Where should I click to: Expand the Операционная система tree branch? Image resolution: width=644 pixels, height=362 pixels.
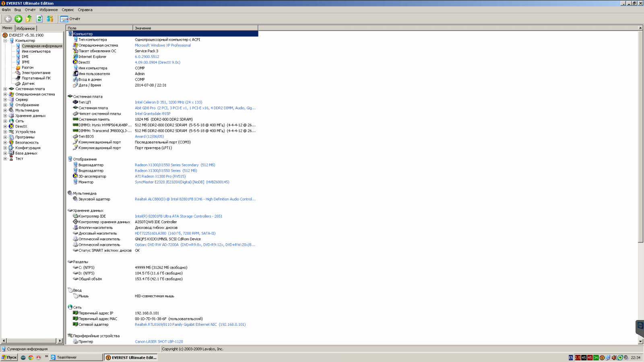[5, 94]
